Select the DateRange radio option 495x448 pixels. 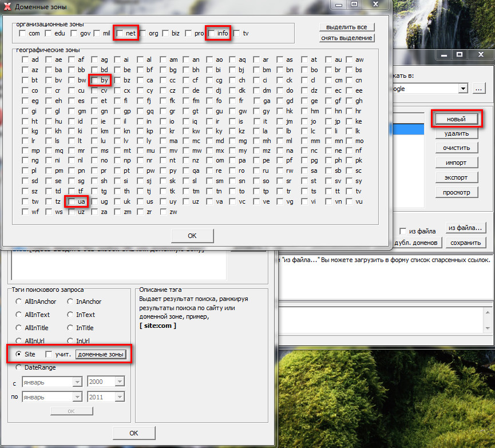click(19, 367)
